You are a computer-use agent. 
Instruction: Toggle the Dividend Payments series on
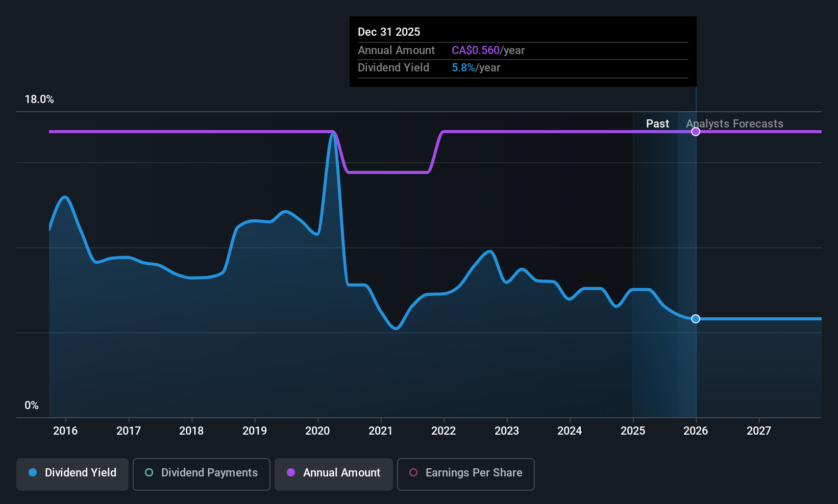201,474
